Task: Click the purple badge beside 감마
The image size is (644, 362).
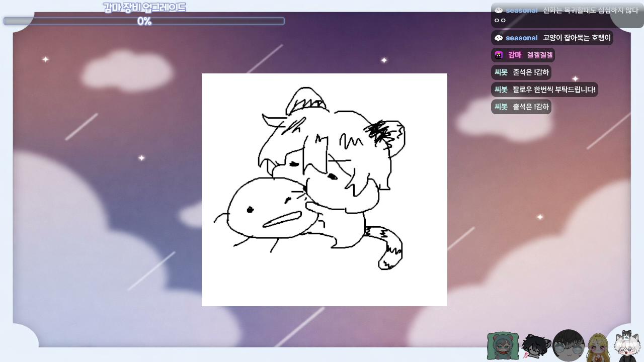Action: 499,55
